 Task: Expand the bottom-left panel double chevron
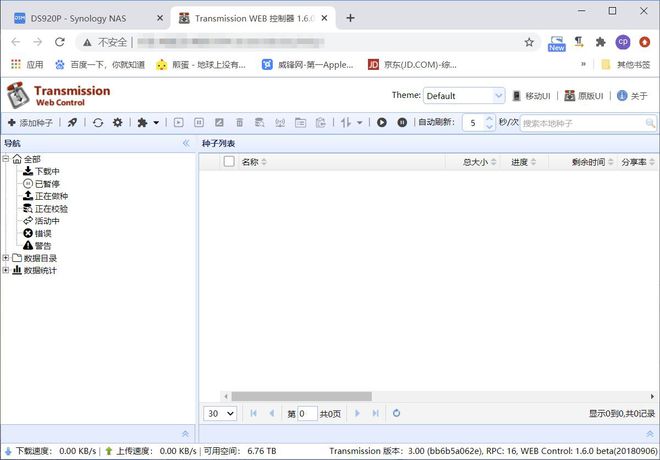185,433
